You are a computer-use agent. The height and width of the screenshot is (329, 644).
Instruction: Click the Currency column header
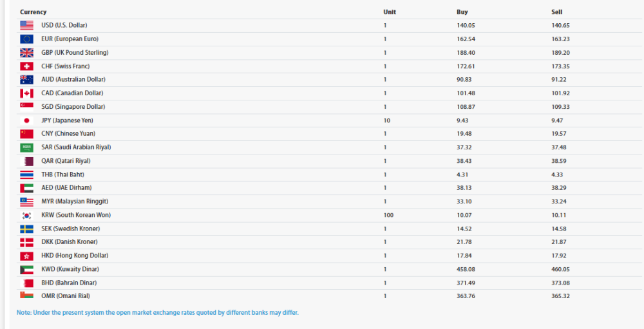33,12
